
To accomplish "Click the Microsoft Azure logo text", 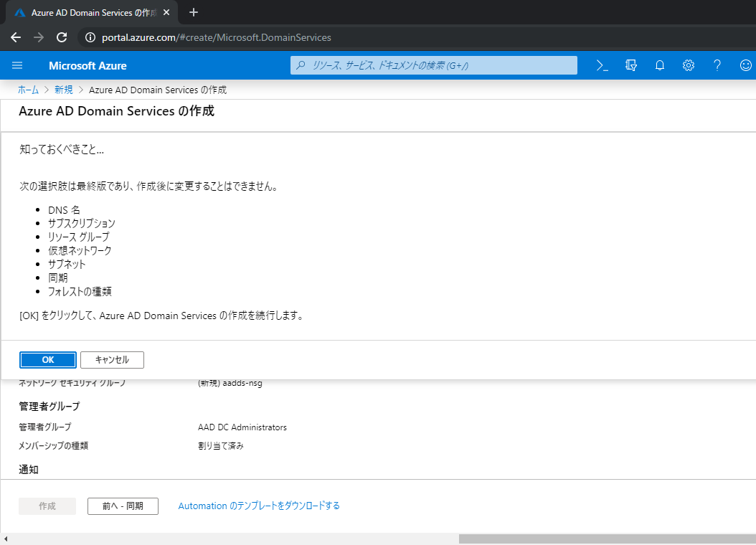I will [88, 65].
